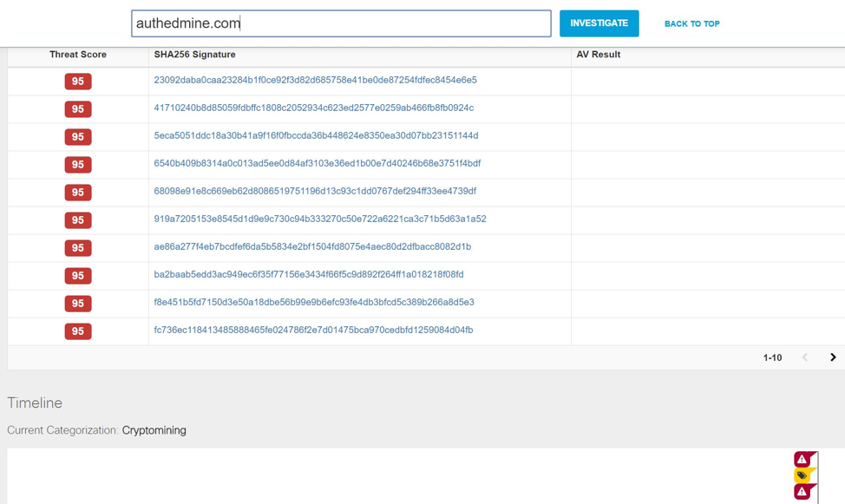The image size is (845, 504).
Task: Open SHA256 hash starting with fc736ec118413
Action: point(313,330)
